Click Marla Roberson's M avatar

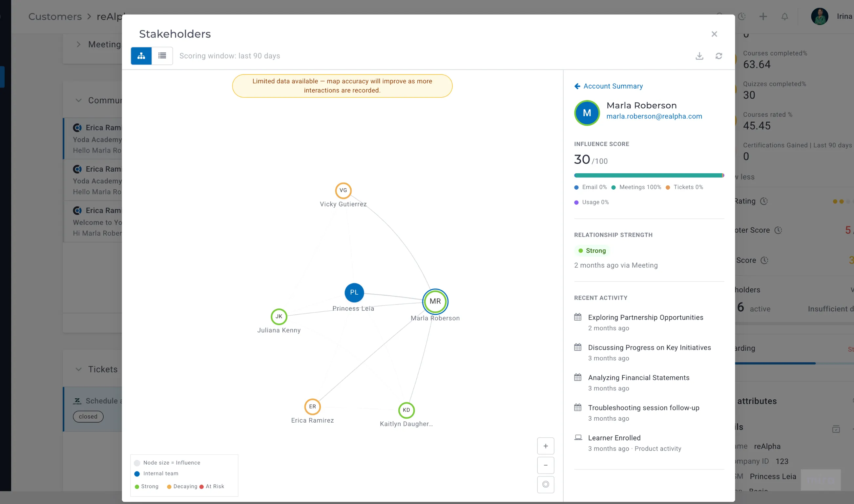tap(587, 113)
